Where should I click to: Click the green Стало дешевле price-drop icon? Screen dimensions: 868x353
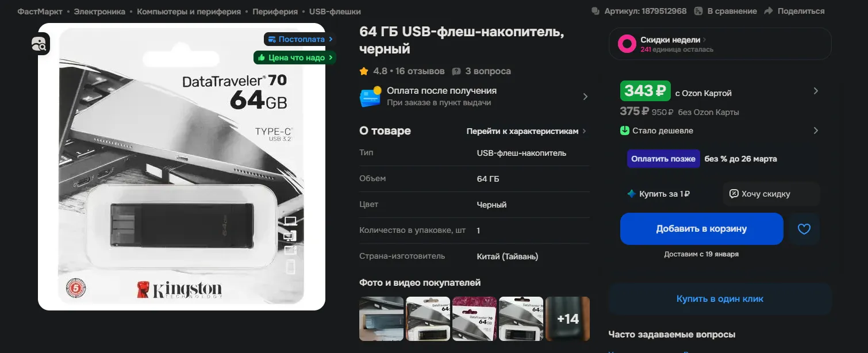pyautogui.click(x=625, y=131)
